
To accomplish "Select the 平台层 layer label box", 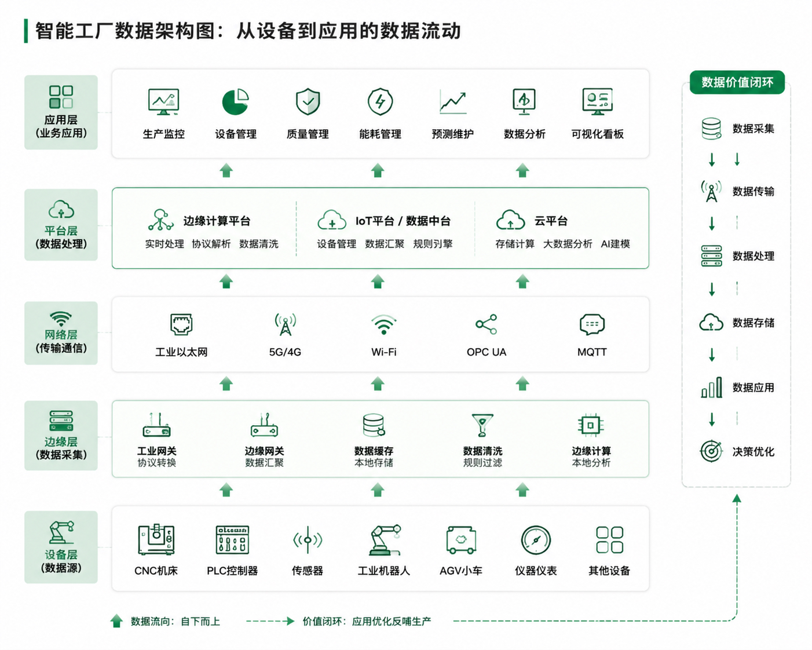I will point(61,225).
